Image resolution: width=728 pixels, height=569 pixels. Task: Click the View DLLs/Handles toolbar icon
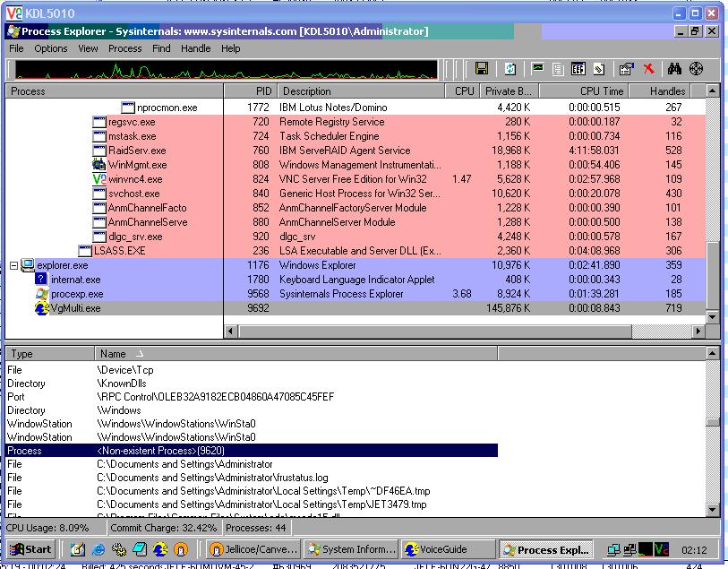pyautogui.click(x=599, y=69)
